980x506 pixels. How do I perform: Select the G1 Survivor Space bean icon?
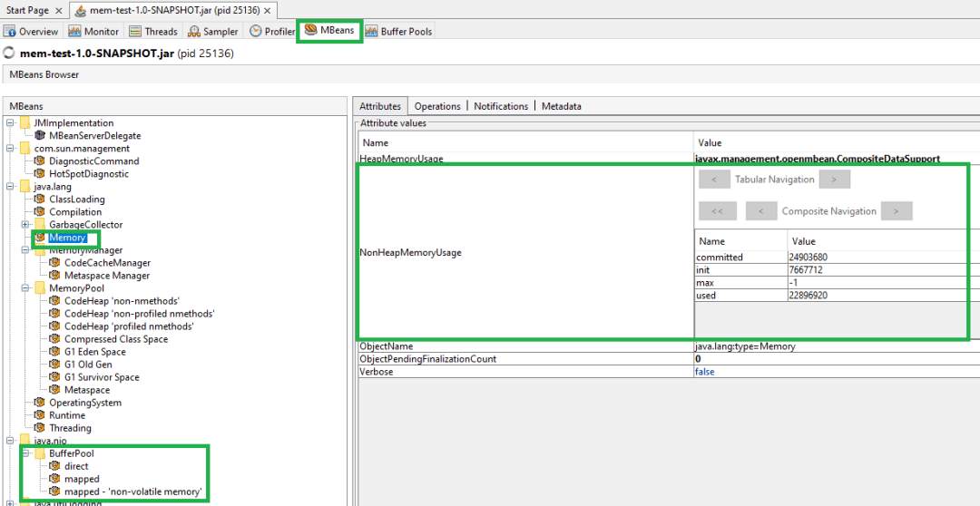[x=55, y=377]
